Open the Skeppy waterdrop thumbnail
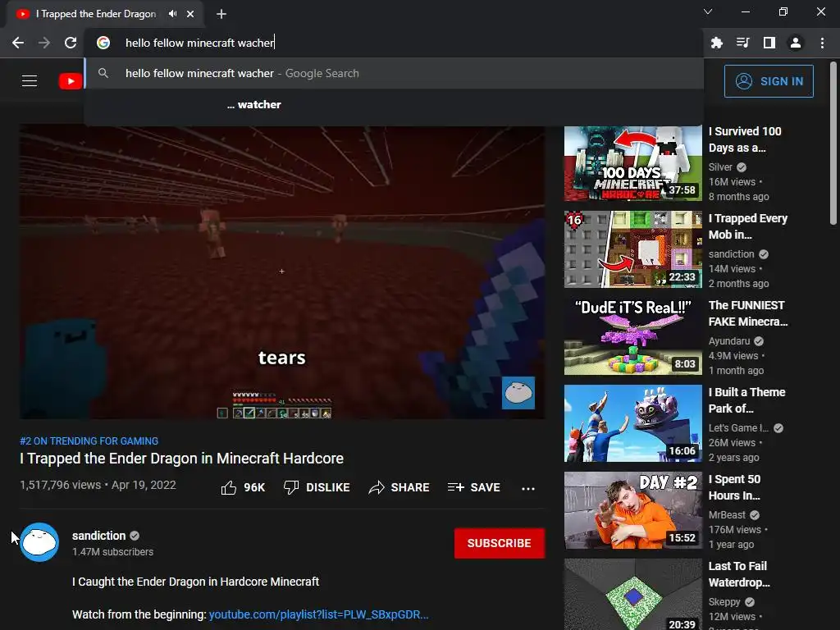 [x=633, y=594]
